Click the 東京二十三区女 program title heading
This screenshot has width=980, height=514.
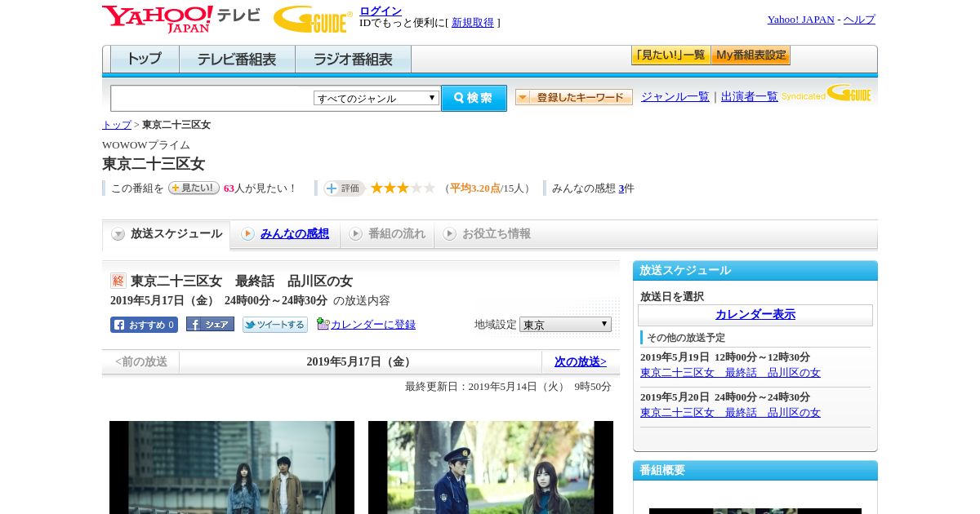[x=154, y=163]
